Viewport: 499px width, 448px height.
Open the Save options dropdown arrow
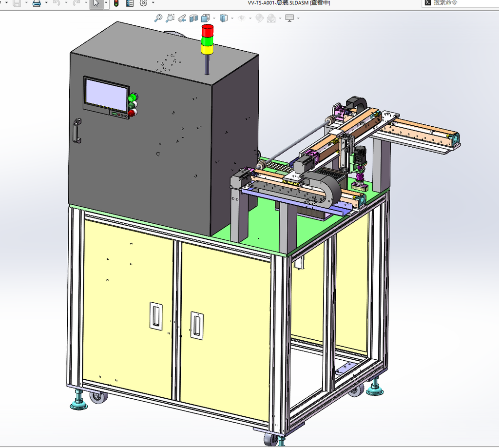pos(26,3)
